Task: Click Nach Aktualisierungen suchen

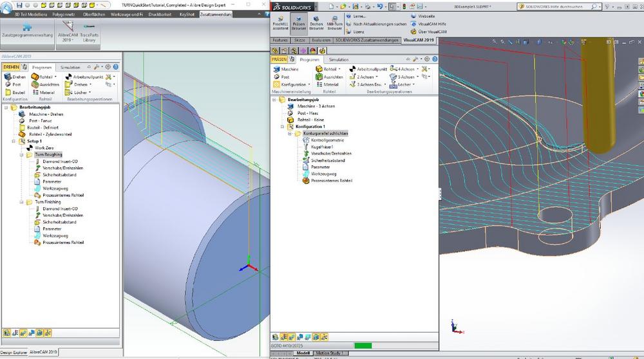Action: coord(379,24)
